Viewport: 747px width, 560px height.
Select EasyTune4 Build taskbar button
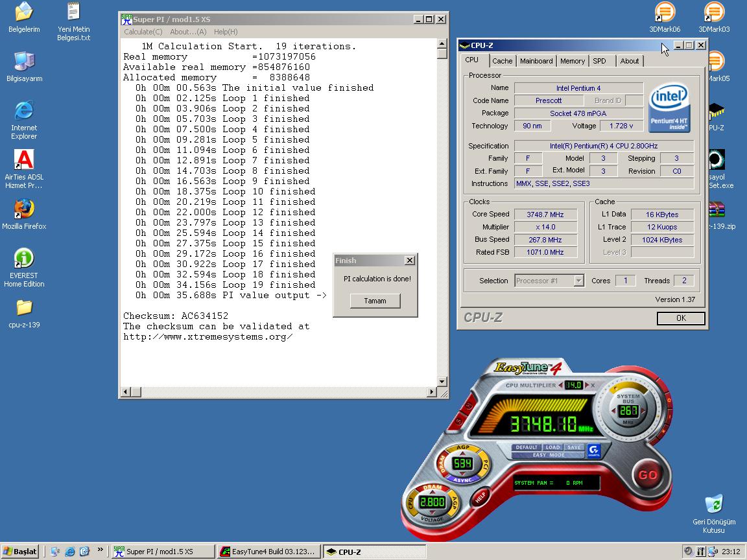tap(268, 552)
